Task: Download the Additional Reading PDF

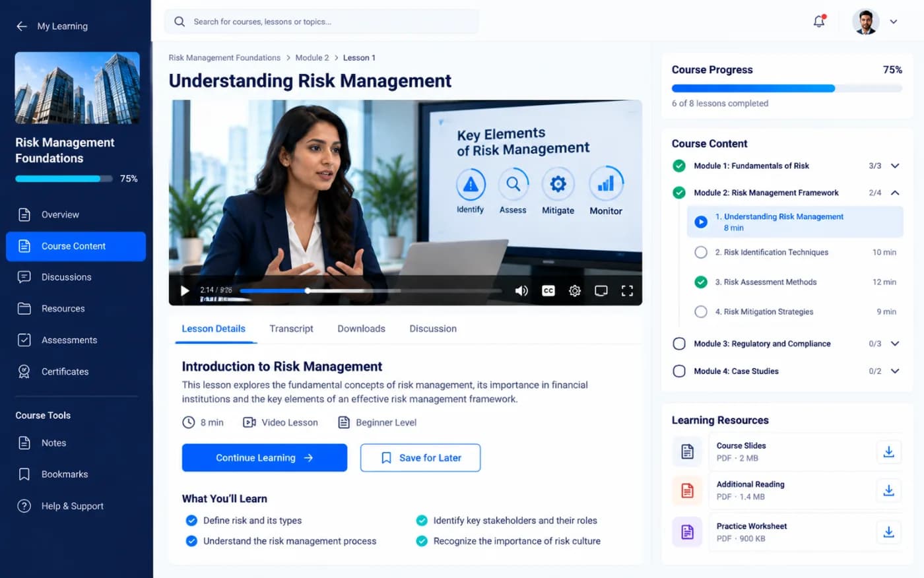Action: [889, 490]
